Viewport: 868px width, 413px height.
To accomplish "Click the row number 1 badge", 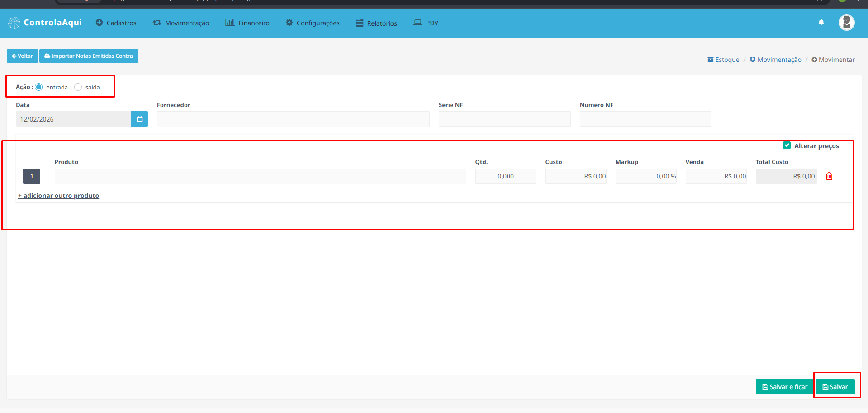I will 32,176.
